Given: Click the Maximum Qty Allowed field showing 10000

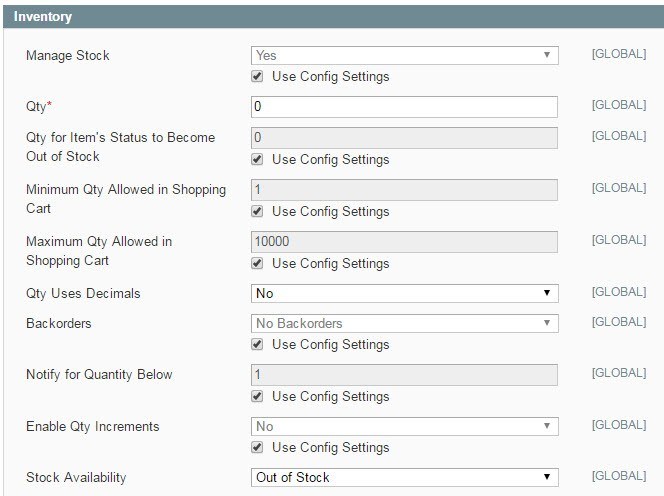Looking at the screenshot, I should (403, 242).
